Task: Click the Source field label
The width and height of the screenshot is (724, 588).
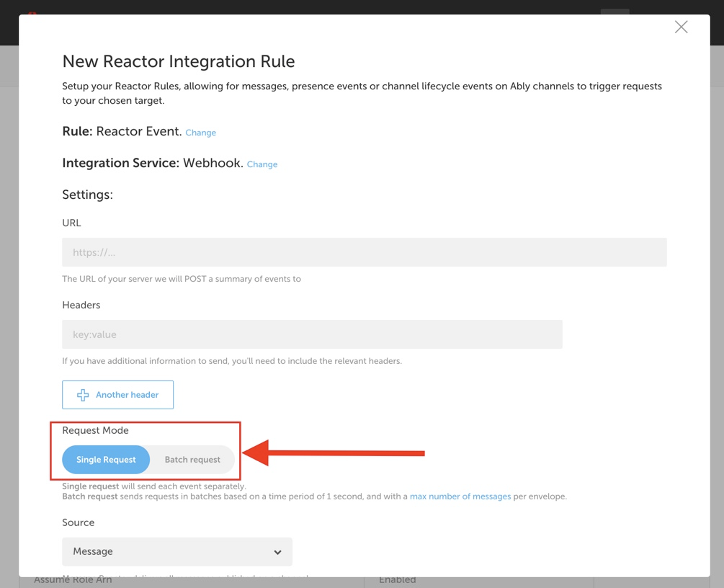Action: [x=79, y=522]
